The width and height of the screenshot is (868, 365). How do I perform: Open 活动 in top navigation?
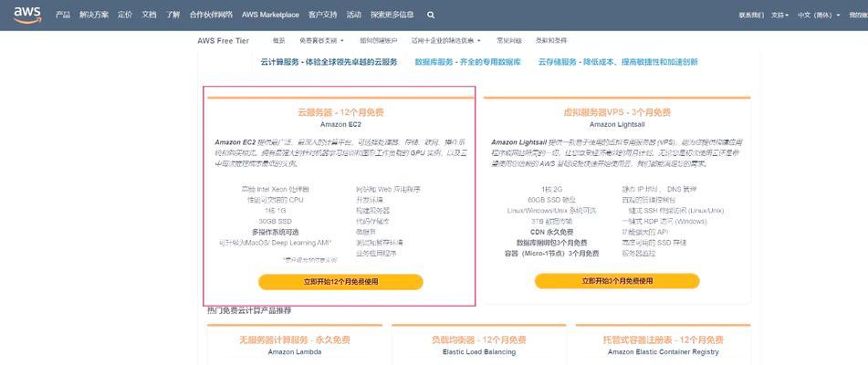point(354,15)
